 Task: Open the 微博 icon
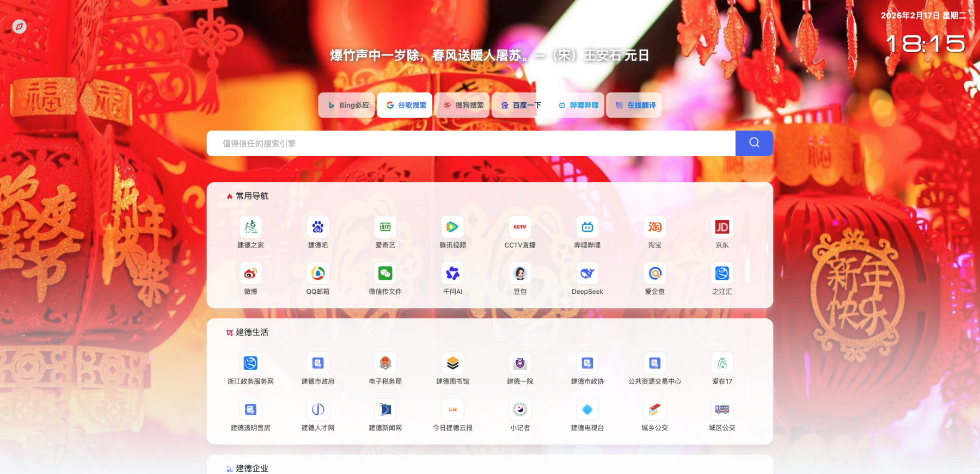pyautogui.click(x=250, y=273)
